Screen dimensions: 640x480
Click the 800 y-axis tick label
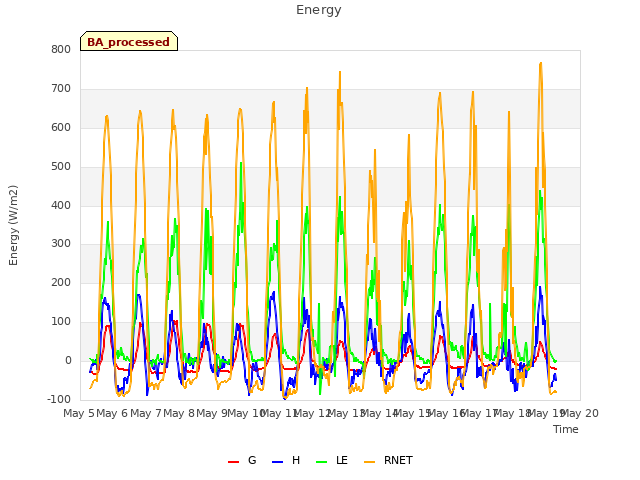click(61, 49)
